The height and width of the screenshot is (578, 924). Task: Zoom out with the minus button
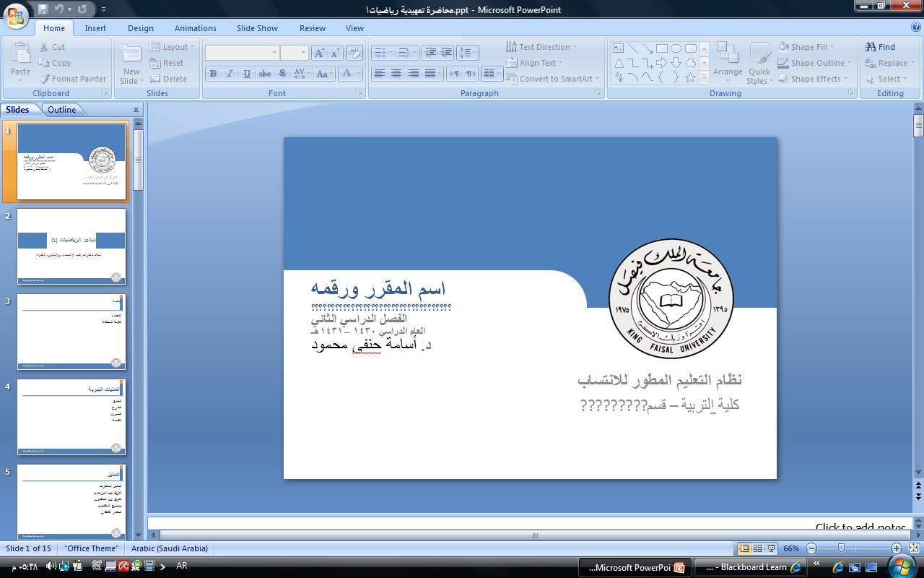coord(811,548)
